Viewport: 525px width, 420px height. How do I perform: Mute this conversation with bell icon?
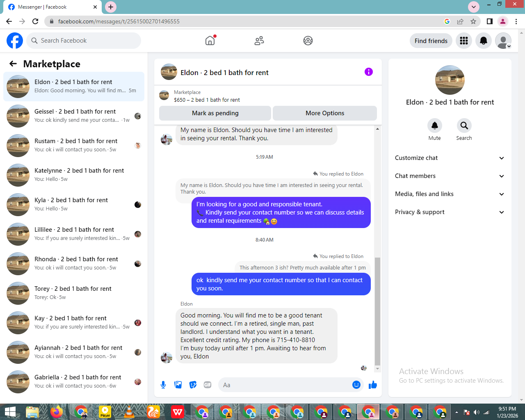(x=435, y=126)
